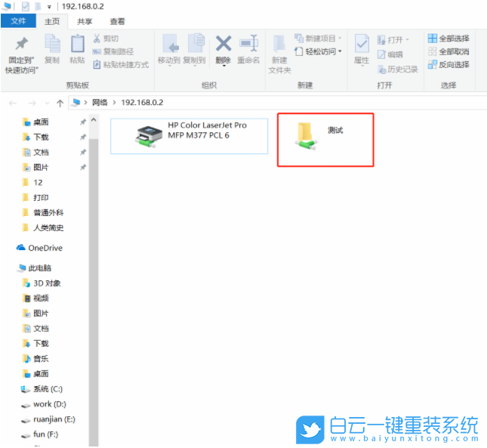
Task: Click the pin icon beside 桌面
Action: tap(83, 122)
